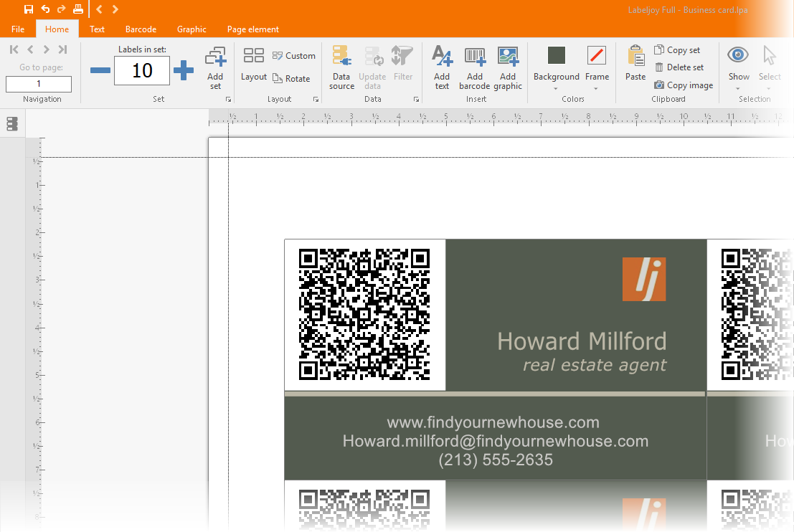Screen dimensions: 794x532
Task: Increase labels in set with plus button
Action: point(184,70)
